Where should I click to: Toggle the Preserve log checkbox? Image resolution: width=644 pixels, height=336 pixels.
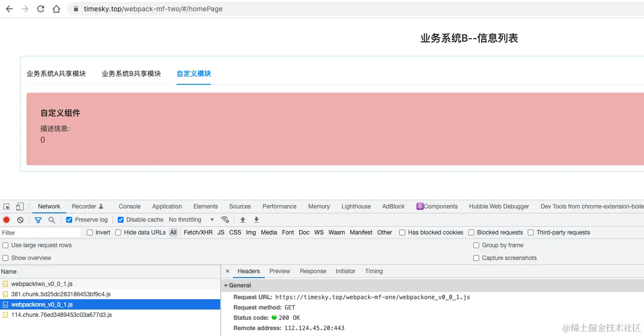click(69, 220)
